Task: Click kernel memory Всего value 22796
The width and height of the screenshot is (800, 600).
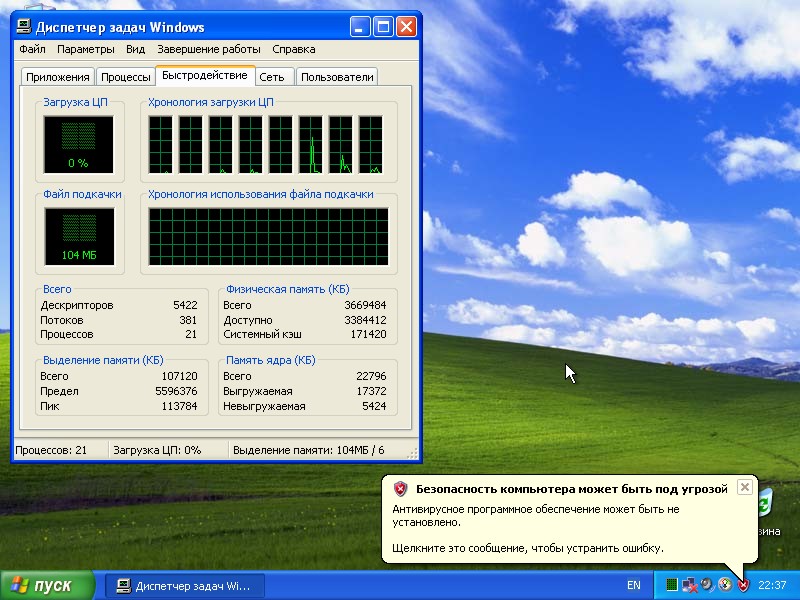Action: pyautogui.click(x=371, y=376)
